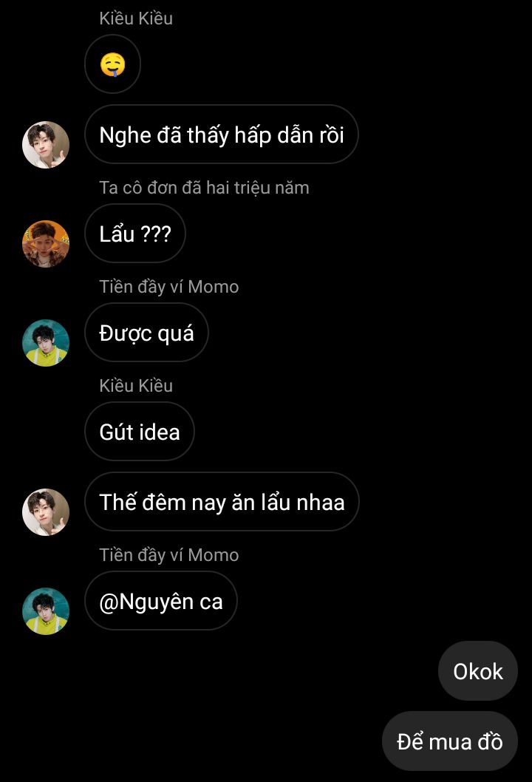Tap "Kiều Kiều" name above the emoji message
The height and width of the screenshot is (782, 532).
[136, 18]
